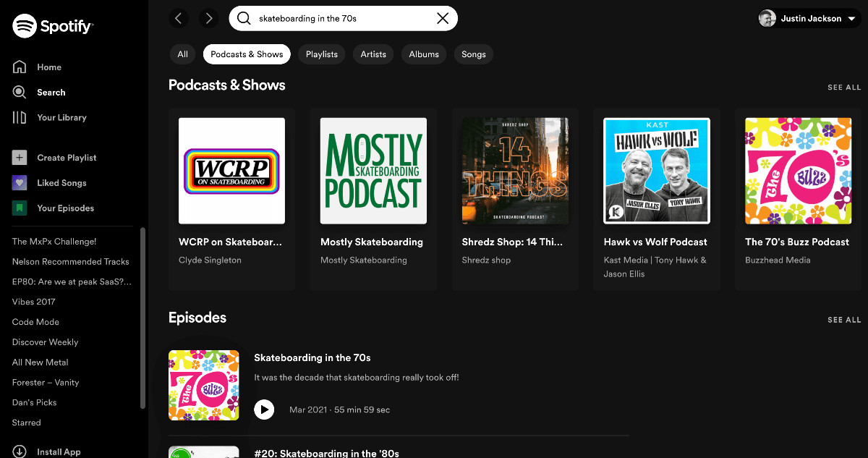
Task: Click See All next to Episodes
Action: coord(844,320)
